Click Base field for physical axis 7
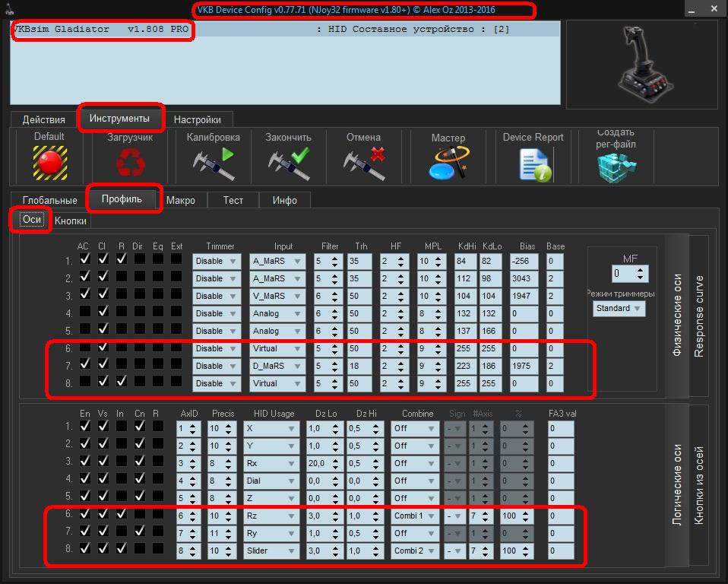The width and height of the screenshot is (728, 584). (555, 366)
